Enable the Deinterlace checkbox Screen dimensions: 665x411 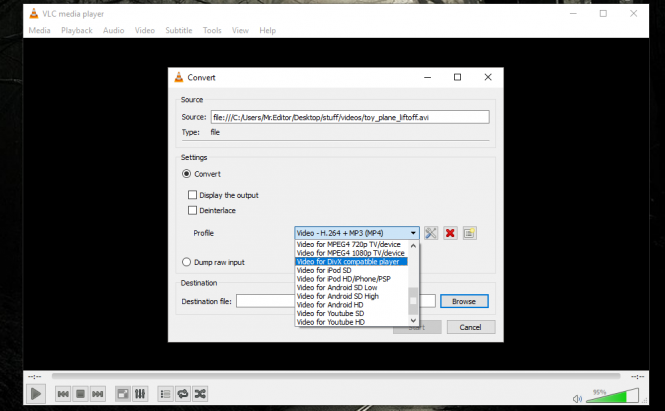click(193, 211)
